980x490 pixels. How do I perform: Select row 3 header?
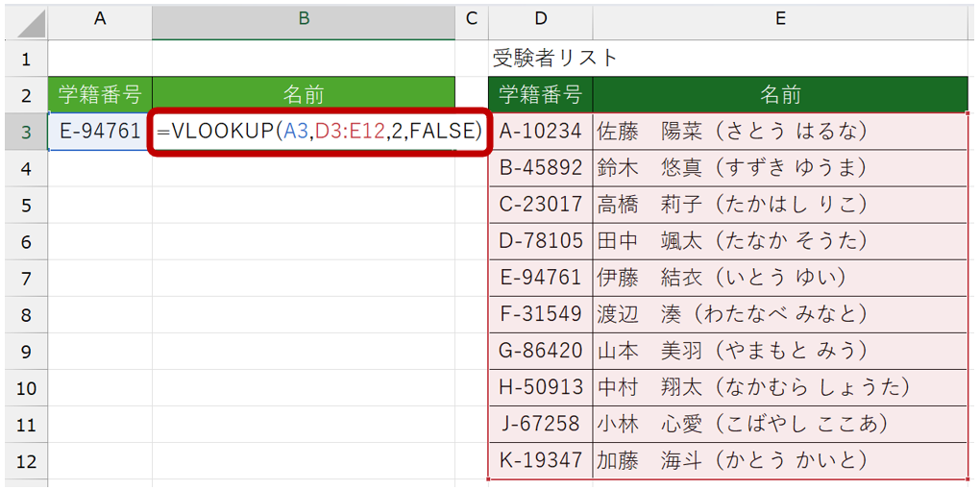pos(26,132)
